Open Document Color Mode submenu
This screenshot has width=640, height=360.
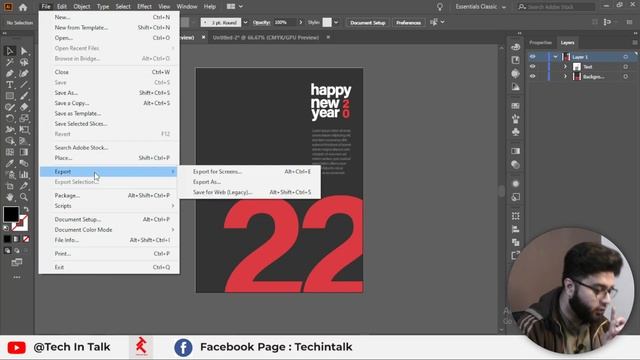(x=109, y=229)
